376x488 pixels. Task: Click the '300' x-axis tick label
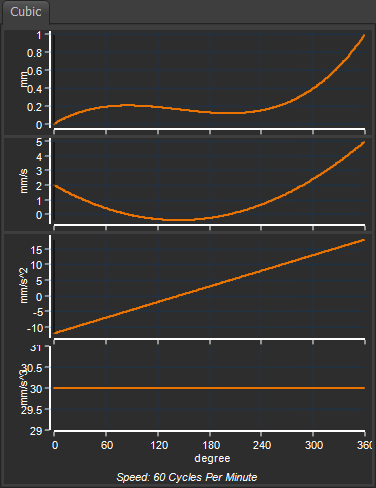point(314,445)
